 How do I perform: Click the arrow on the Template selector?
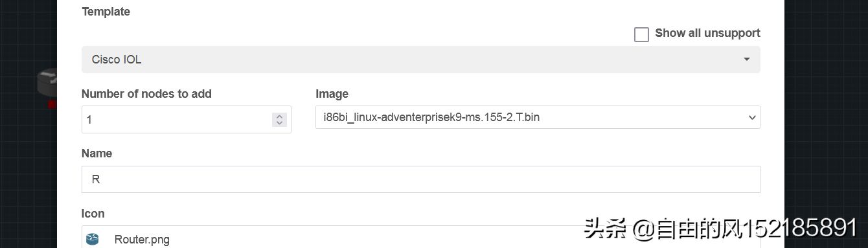(746, 60)
